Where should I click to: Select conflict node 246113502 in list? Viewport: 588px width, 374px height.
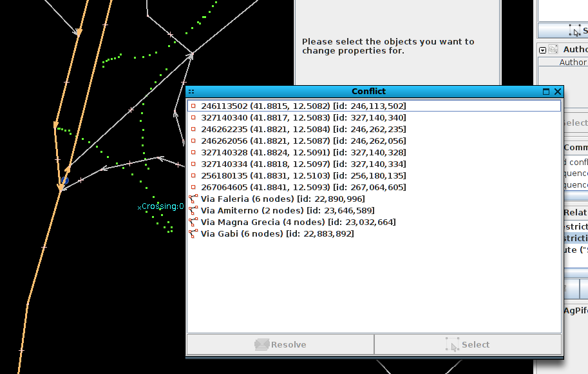[x=303, y=106]
